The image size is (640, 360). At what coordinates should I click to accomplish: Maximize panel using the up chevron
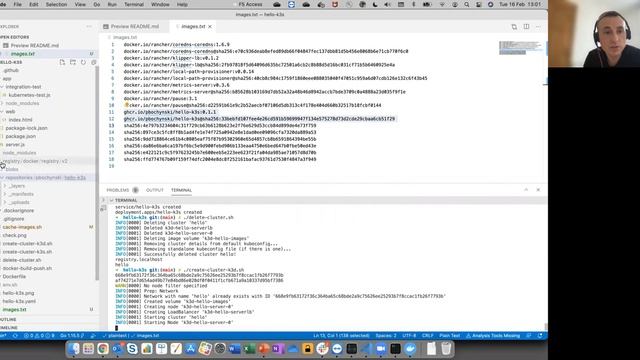point(526,190)
